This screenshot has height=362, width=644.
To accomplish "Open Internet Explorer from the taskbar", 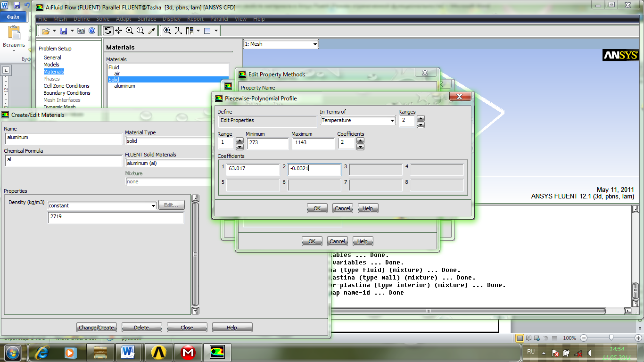I will pos(43,353).
